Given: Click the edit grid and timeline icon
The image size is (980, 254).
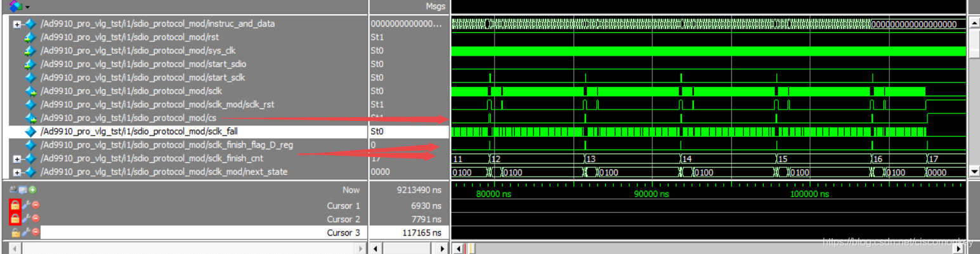Looking at the screenshot, I should click(23, 189).
